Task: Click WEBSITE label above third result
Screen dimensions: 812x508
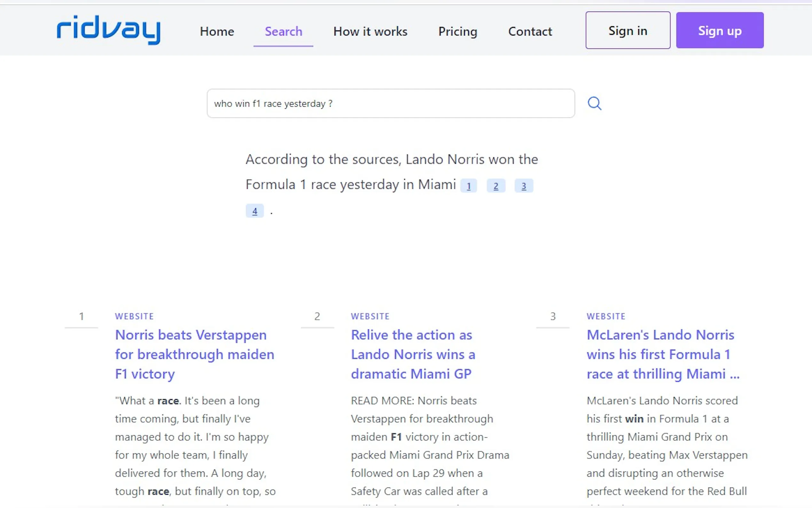Action: coord(605,316)
